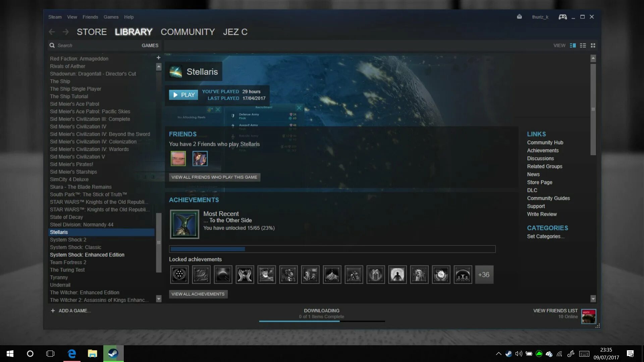Click the Add a Game plus icon
This screenshot has height=362, width=644.
[x=53, y=311]
